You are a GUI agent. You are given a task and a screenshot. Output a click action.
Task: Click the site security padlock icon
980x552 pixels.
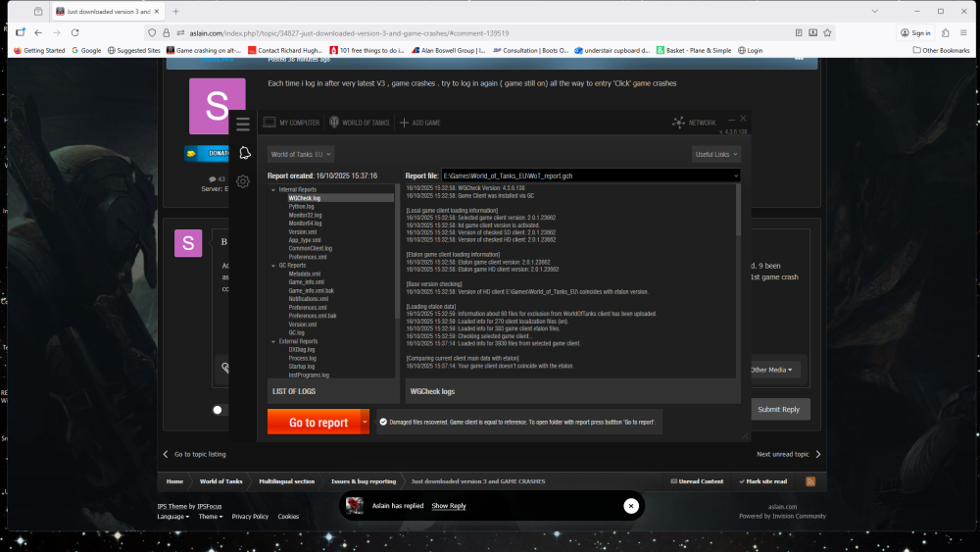167,32
